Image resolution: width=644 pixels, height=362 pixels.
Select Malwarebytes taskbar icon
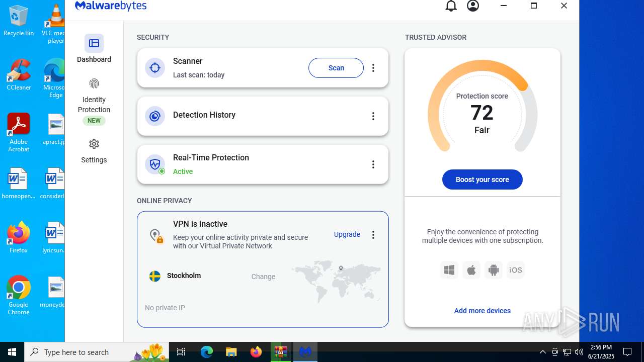click(305, 352)
